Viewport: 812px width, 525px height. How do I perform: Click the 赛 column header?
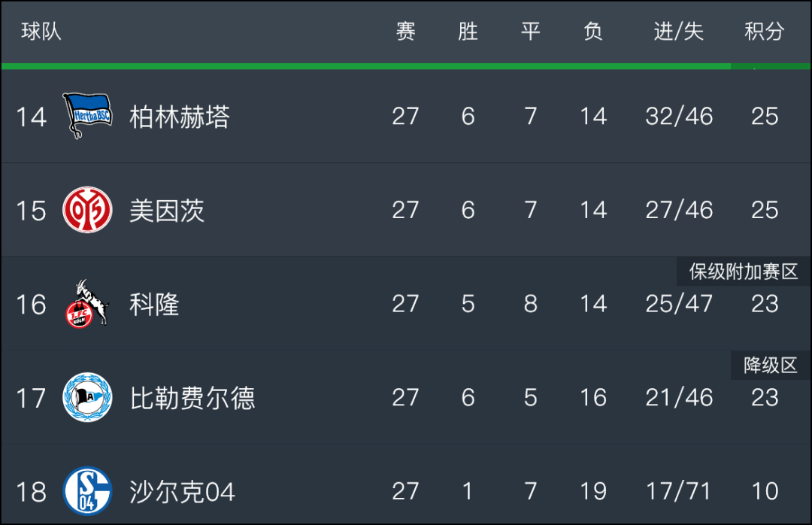pos(405,32)
